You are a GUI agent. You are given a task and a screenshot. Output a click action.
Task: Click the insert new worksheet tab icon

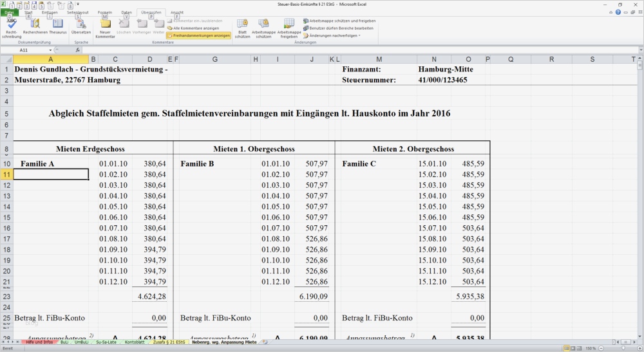pyautogui.click(x=265, y=342)
